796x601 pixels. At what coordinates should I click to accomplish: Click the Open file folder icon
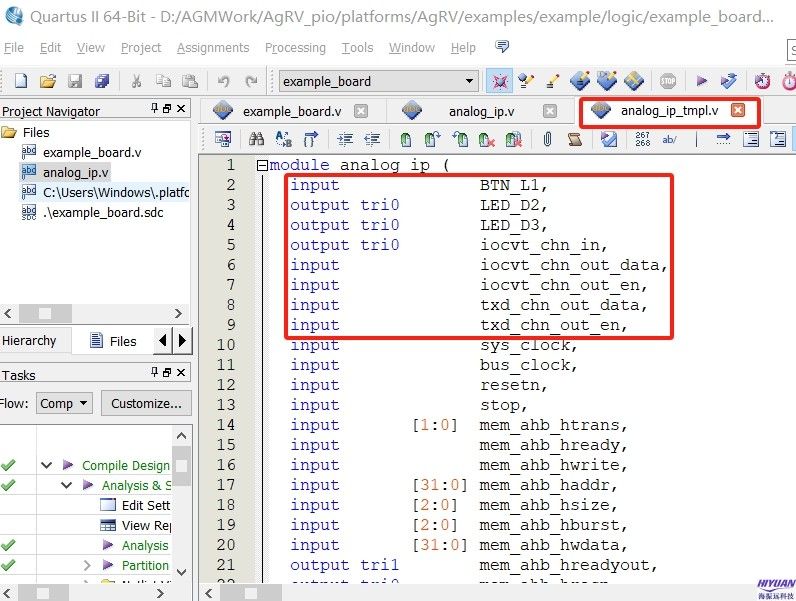pos(48,81)
